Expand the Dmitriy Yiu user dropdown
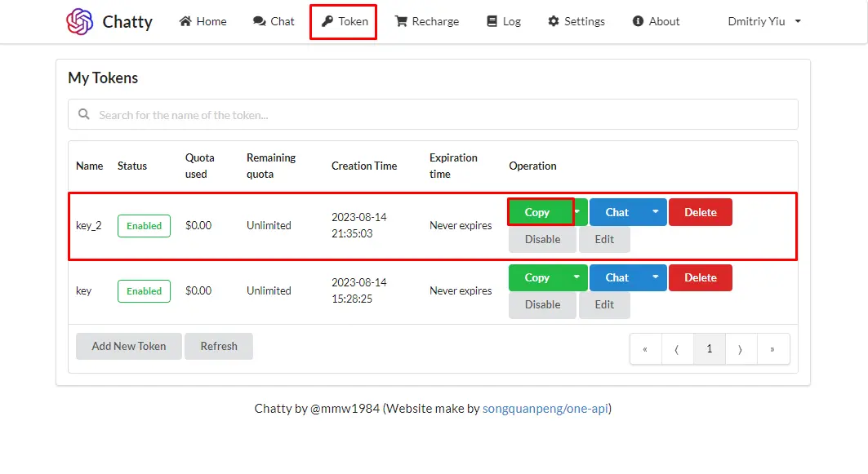 click(x=764, y=21)
